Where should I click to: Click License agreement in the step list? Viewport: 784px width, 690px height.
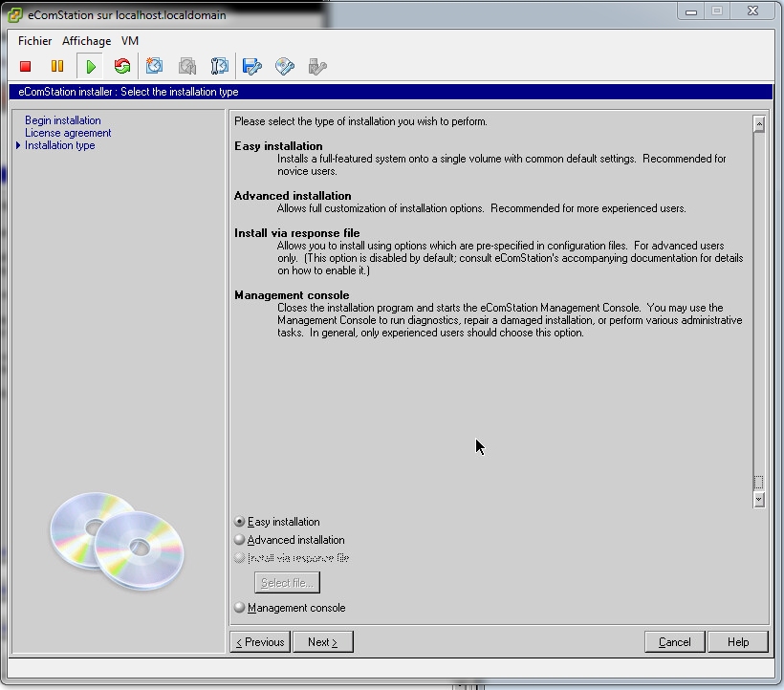click(x=68, y=133)
